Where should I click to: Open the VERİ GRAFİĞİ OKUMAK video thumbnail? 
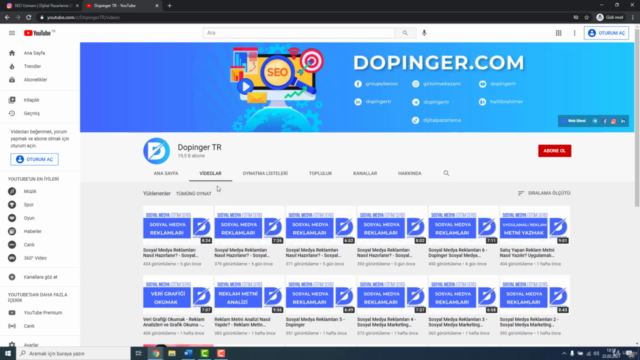[x=178, y=295]
